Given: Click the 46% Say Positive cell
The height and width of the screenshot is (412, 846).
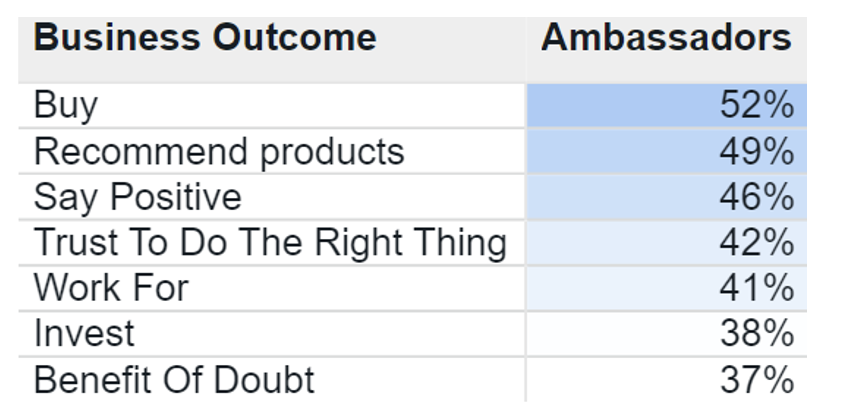Looking at the screenshot, I should coord(666,197).
